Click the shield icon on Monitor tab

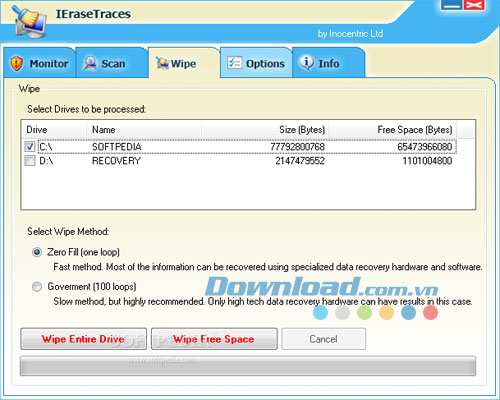[17, 63]
